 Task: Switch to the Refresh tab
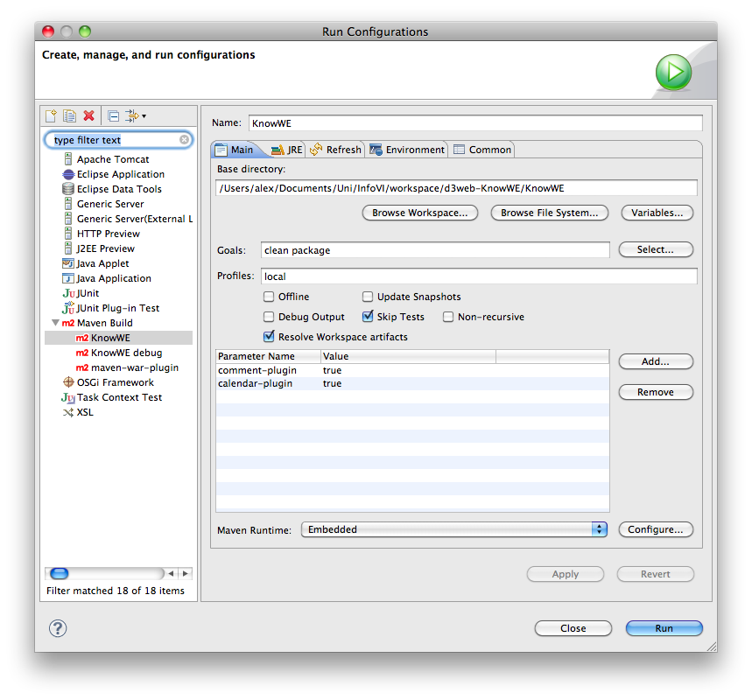335,150
